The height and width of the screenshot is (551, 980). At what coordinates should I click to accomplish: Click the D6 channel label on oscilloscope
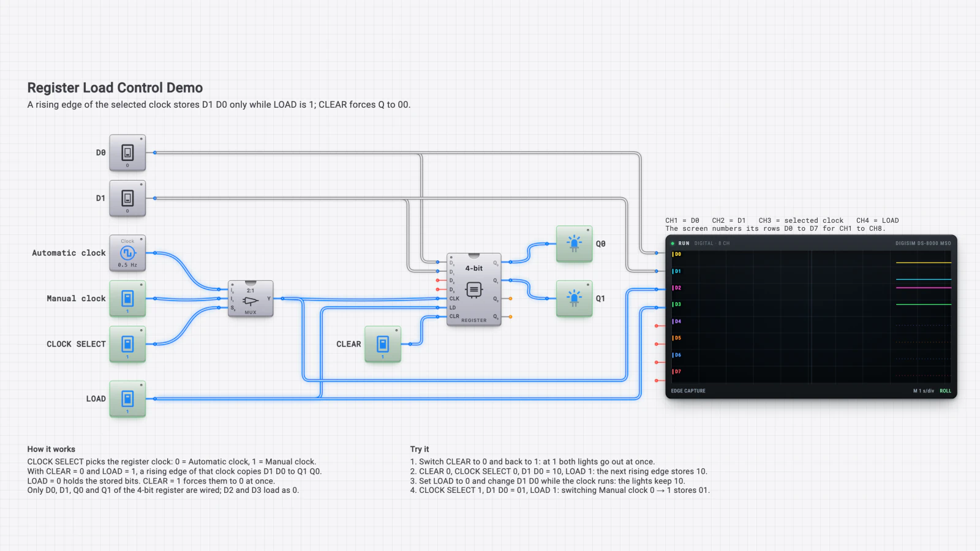[677, 355]
